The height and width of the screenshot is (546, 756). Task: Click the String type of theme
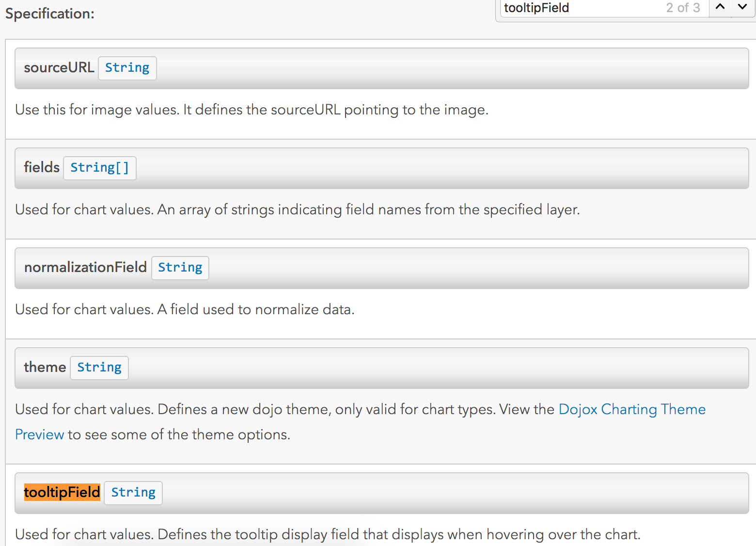click(x=99, y=368)
